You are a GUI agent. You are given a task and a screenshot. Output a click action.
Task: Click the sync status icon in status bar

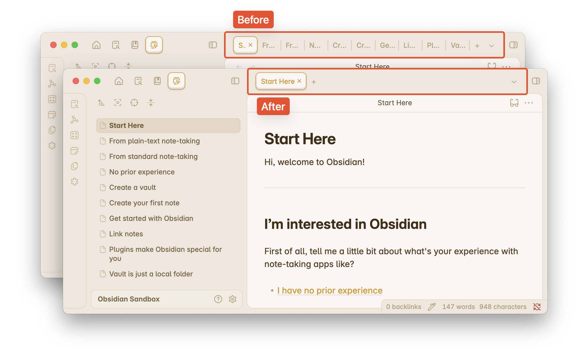[537, 307]
